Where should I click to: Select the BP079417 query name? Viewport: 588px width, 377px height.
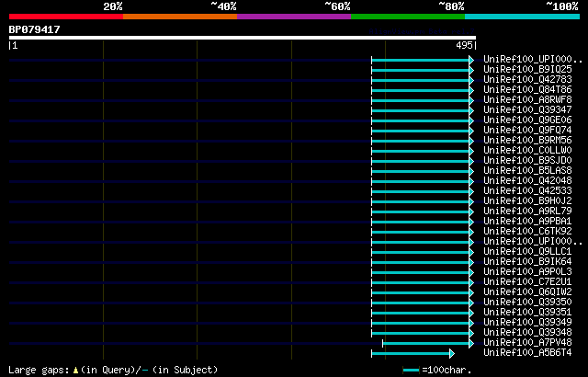pyautogui.click(x=35, y=29)
